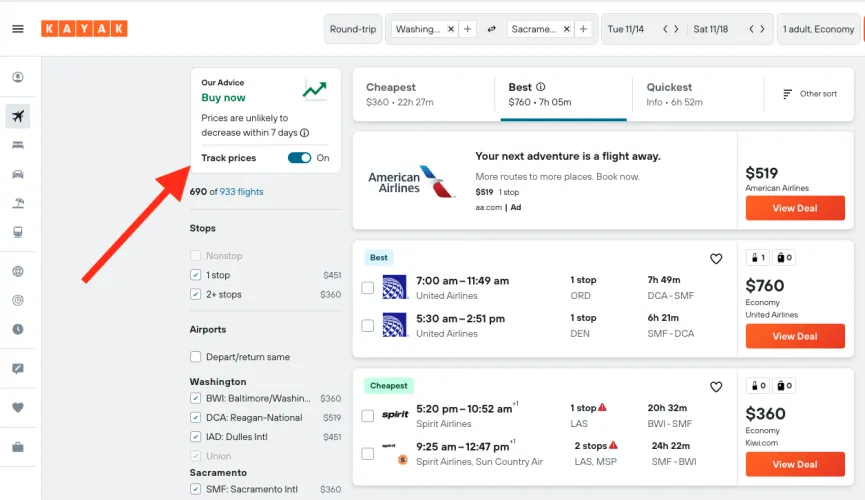865x500 pixels.
Task: Open the 1 adult, Economy travelers dropdown
Action: 818,29
